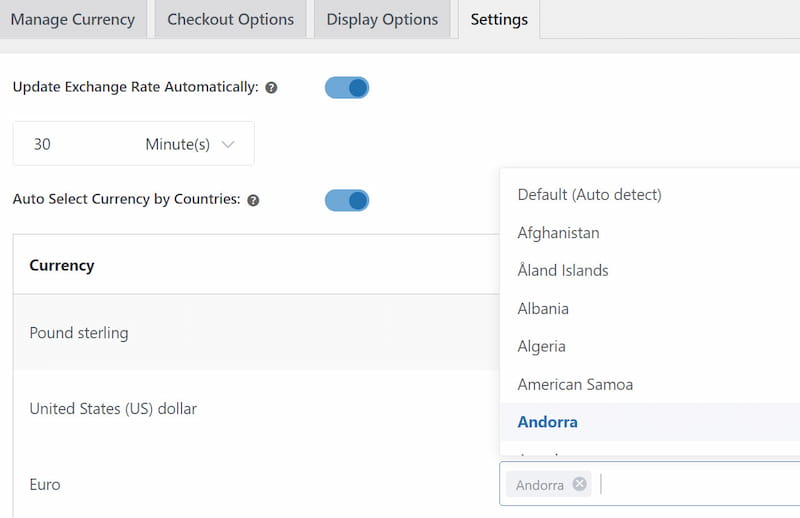Click the Euro countries search input

[690, 484]
